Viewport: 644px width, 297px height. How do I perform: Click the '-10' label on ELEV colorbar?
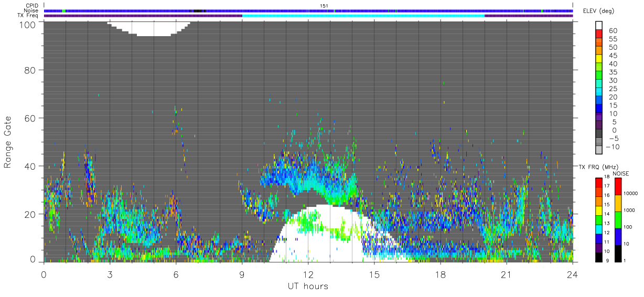coord(612,147)
